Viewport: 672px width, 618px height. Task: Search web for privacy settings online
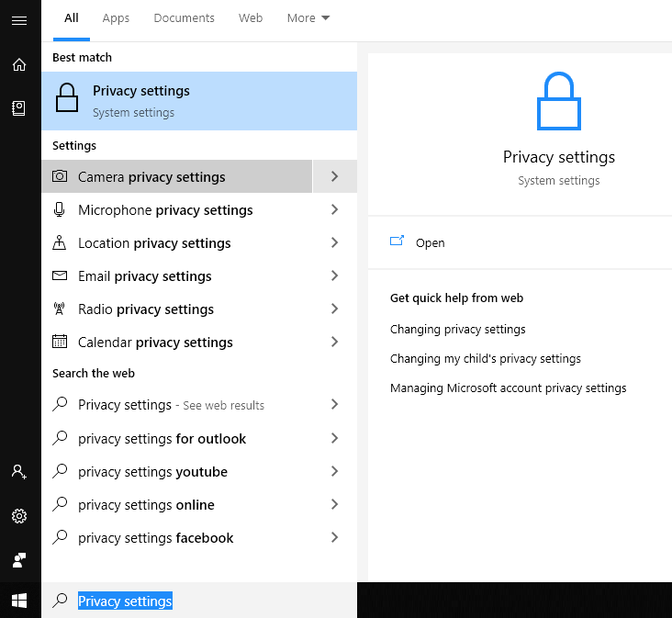coord(177,504)
